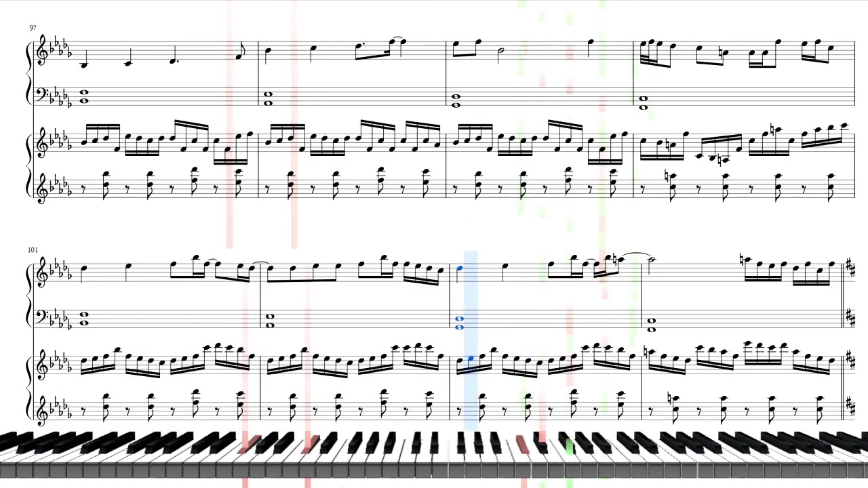Click the treble clef at measure 101 top staff
The width and height of the screenshot is (868, 488).
43,274
